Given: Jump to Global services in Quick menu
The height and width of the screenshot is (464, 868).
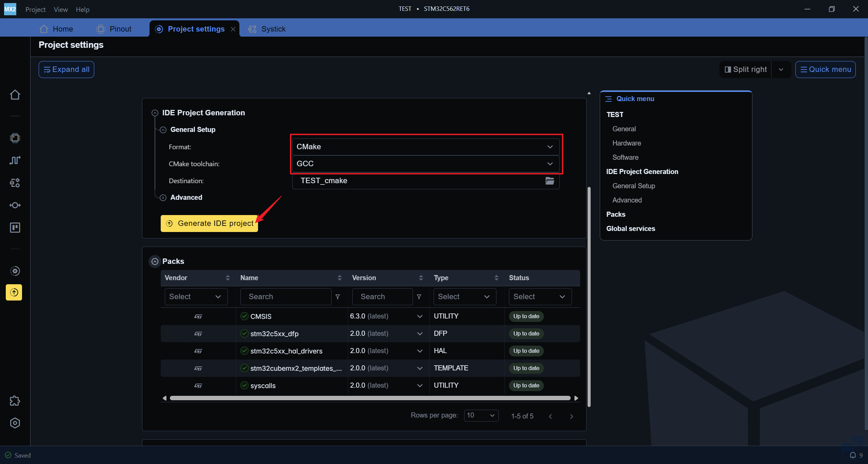Looking at the screenshot, I should pos(631,229).
